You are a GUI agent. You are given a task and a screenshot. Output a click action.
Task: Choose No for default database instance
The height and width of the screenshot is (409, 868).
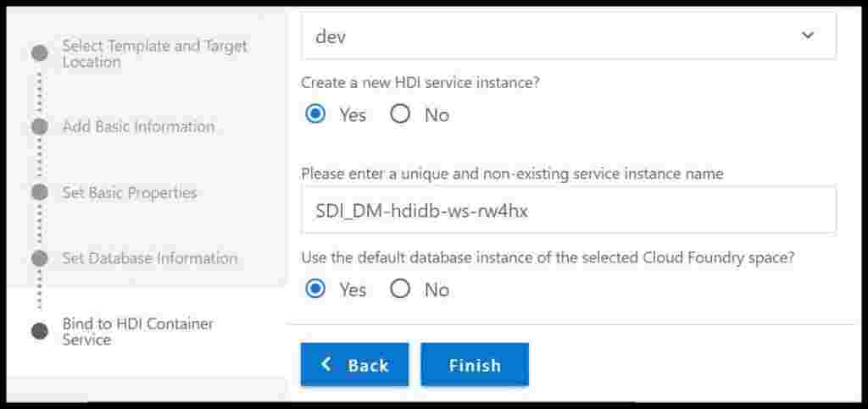pos(400,289)
